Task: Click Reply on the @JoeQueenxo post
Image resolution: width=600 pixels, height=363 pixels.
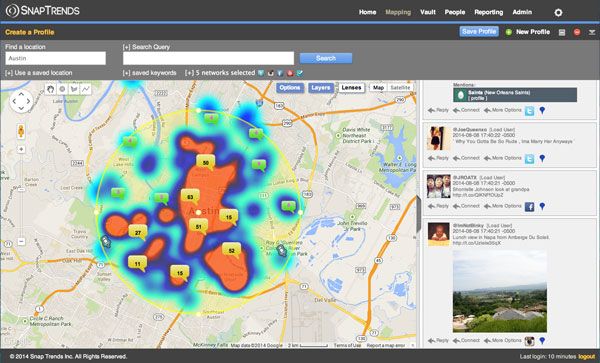Action: pyautogui.click(x=439, y=158)
